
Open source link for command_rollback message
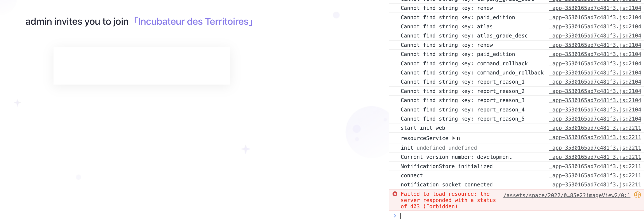click(x=595, y=64)
